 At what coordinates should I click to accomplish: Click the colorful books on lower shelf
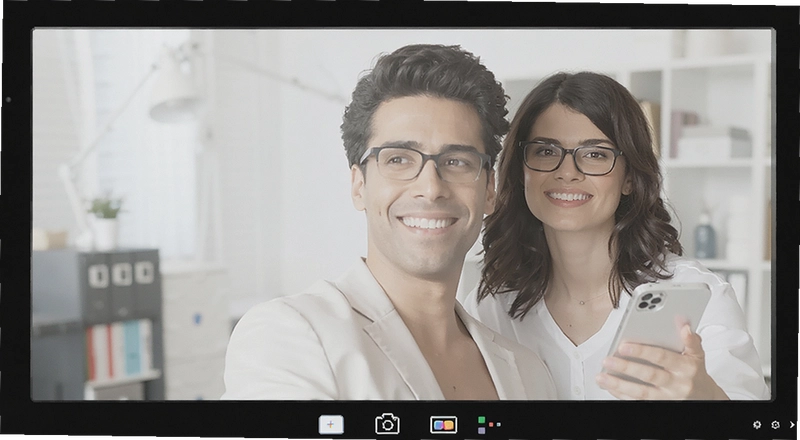click(119, 350)
